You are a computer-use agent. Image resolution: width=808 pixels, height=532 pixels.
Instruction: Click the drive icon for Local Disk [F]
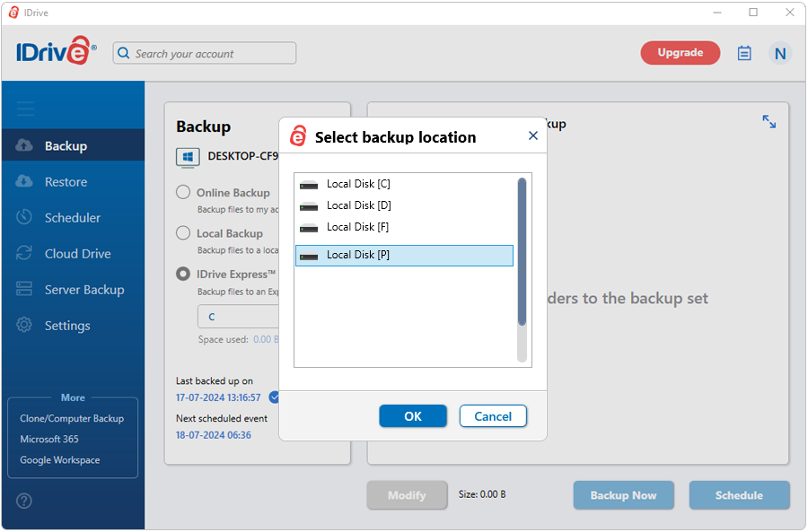309,228
